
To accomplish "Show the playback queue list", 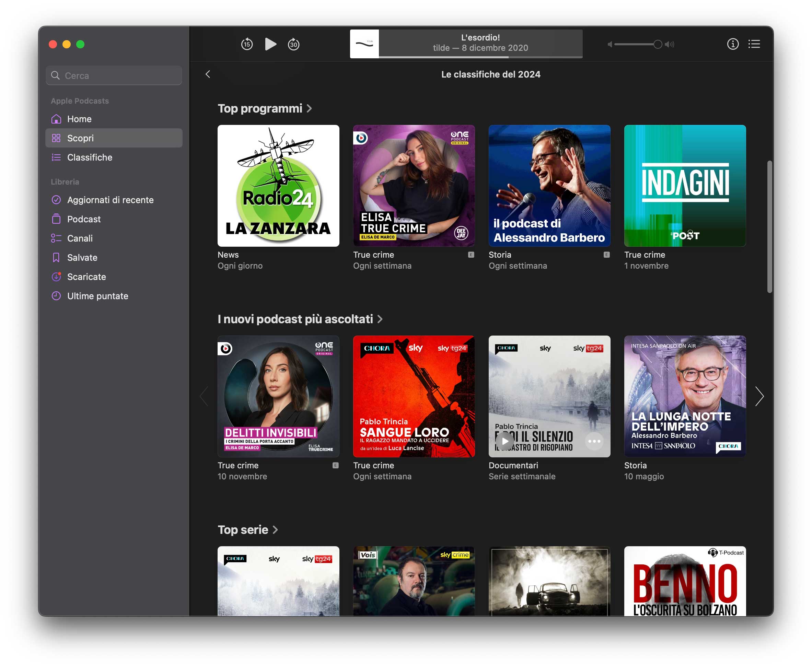I will click(x=754, y=44).
